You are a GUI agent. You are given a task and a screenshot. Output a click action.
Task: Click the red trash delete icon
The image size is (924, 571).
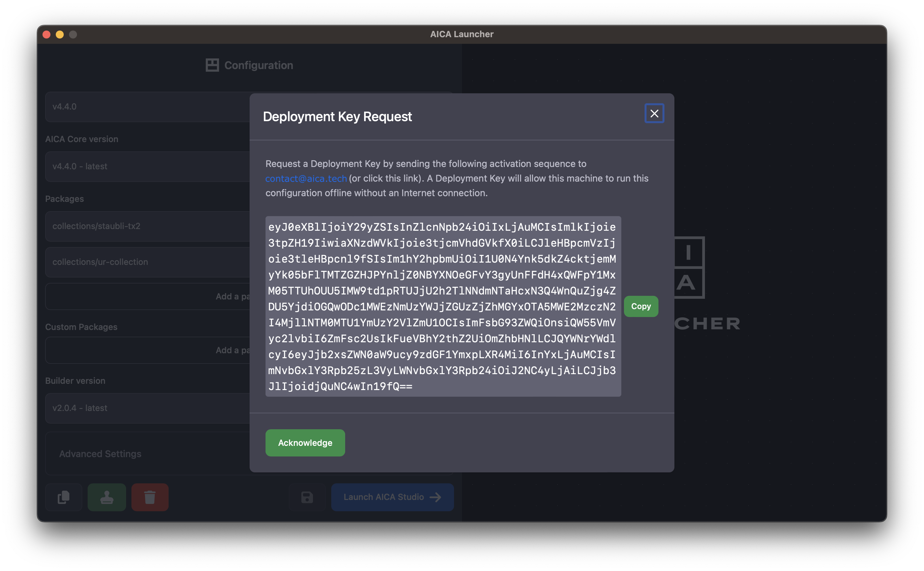tap(150, 497)
